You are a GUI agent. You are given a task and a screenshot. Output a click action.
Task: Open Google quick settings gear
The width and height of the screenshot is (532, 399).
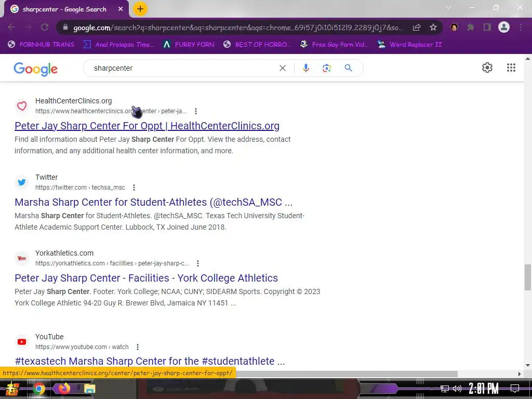(x=487, y=68)
